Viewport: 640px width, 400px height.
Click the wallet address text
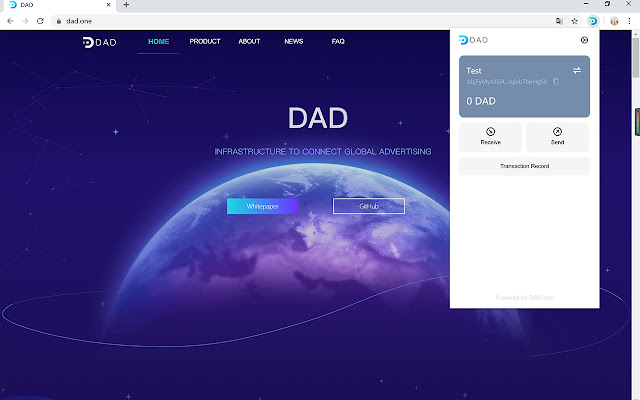[x=507, y=82]
